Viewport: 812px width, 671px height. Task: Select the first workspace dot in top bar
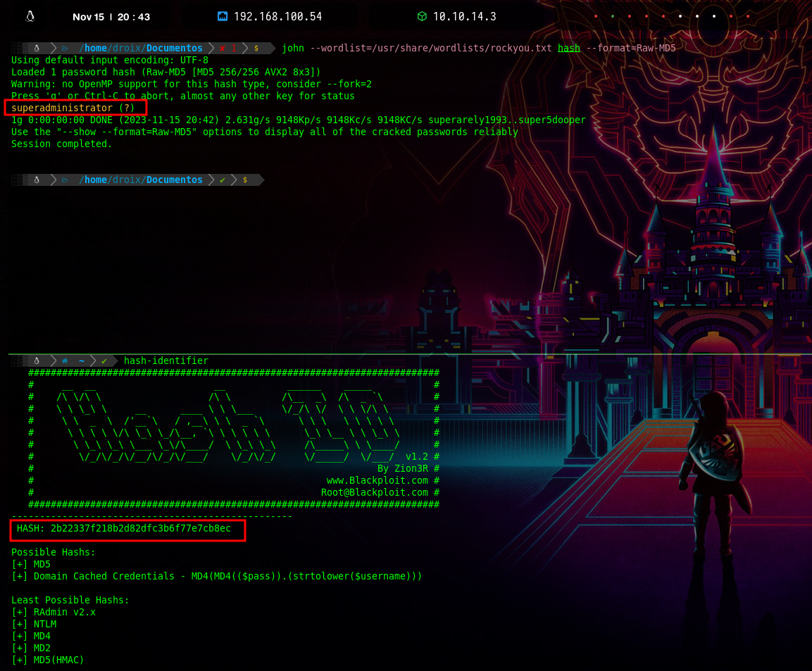[x=595, y=16]
